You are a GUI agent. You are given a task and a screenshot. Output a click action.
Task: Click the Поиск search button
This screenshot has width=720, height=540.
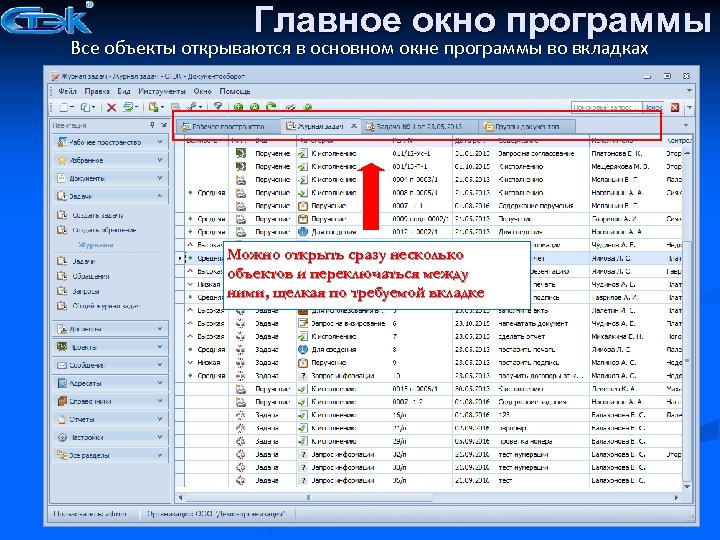pos(652,107)
